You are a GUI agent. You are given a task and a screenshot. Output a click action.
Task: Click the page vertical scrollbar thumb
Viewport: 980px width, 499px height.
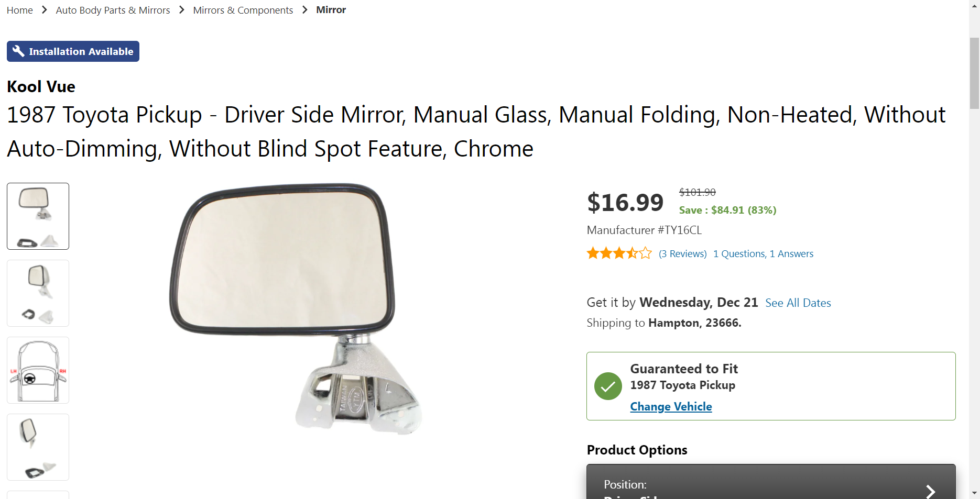click(974, 73)
